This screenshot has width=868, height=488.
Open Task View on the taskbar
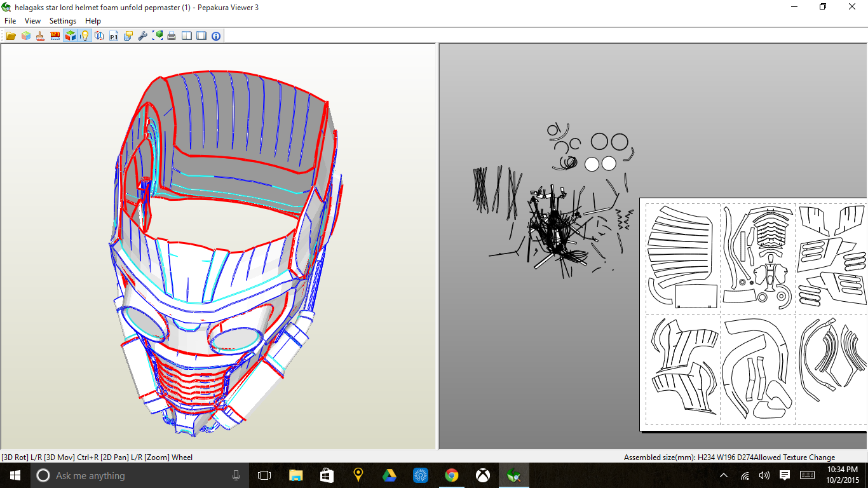tap(264, 475)
